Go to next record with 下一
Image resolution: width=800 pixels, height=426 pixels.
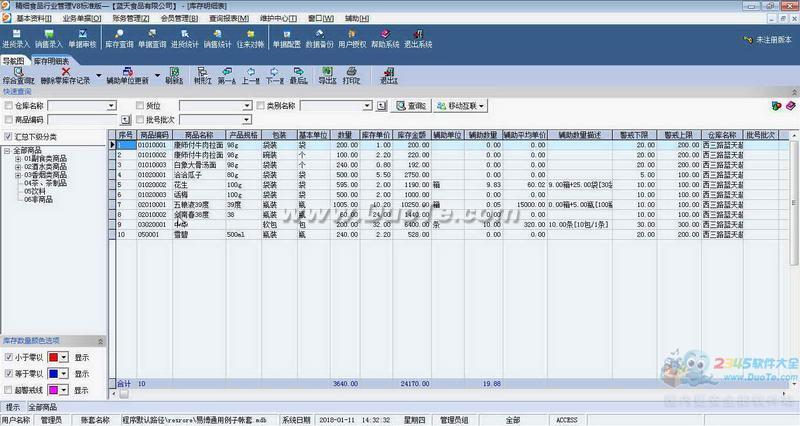point(274,76)
